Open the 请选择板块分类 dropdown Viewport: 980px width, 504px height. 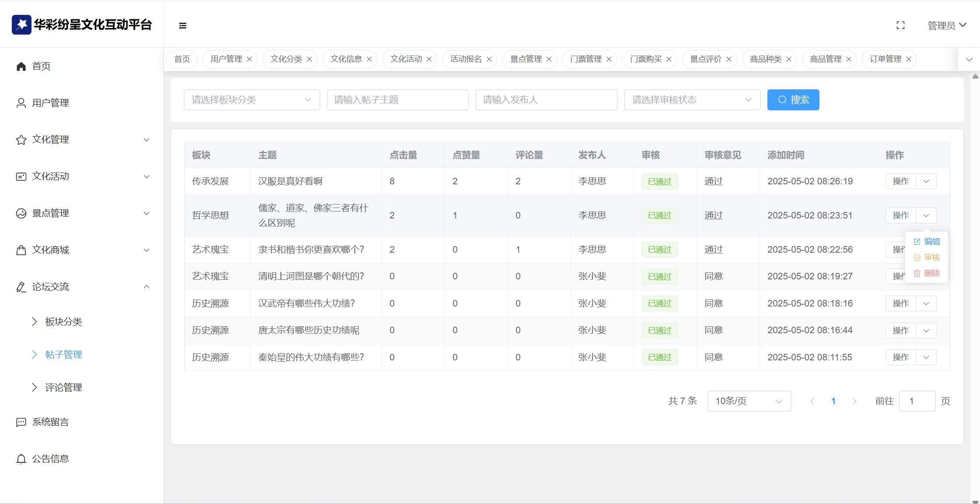(x=252, y=100)
